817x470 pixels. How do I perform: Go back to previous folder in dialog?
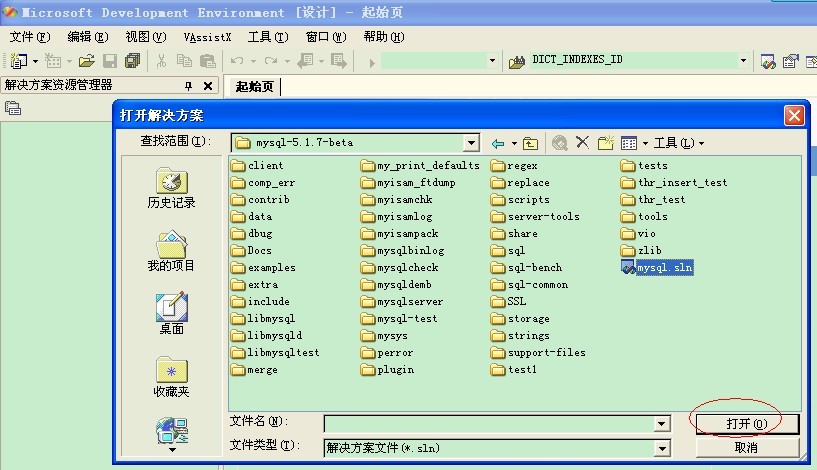click(498, 143)
